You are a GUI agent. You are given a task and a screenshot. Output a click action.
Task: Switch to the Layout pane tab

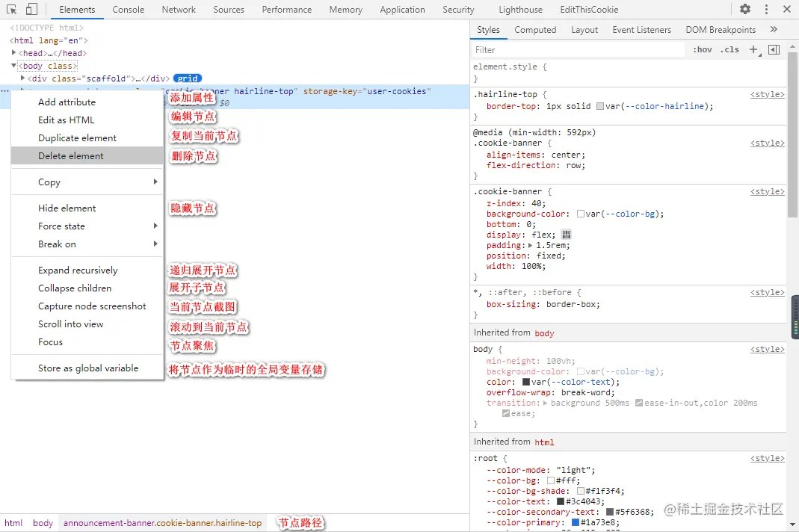coord(584,30)
